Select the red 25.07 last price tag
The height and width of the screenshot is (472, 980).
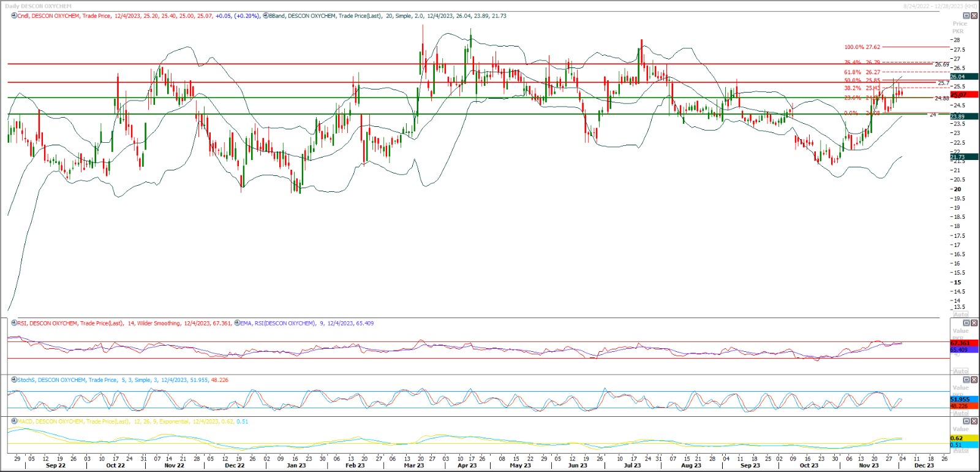(x=963, y=95)
